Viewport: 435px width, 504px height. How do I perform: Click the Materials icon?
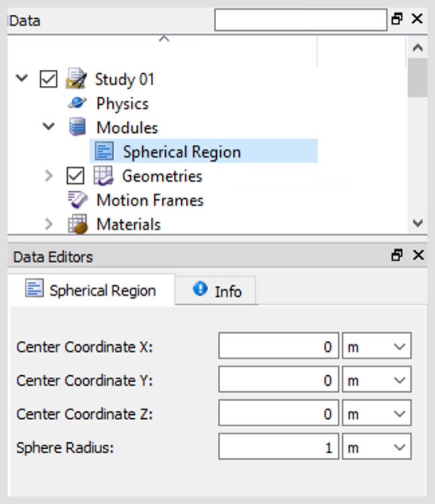78,224
